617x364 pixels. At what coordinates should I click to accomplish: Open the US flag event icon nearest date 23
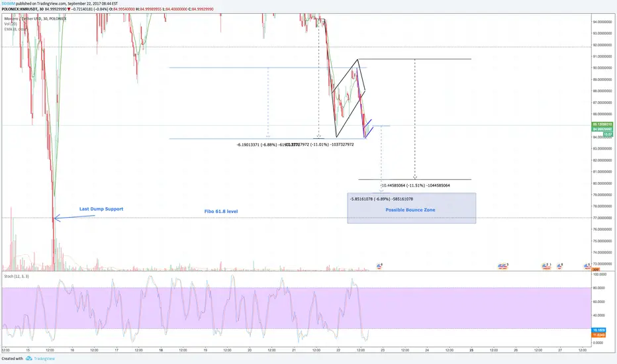point(379,267)
